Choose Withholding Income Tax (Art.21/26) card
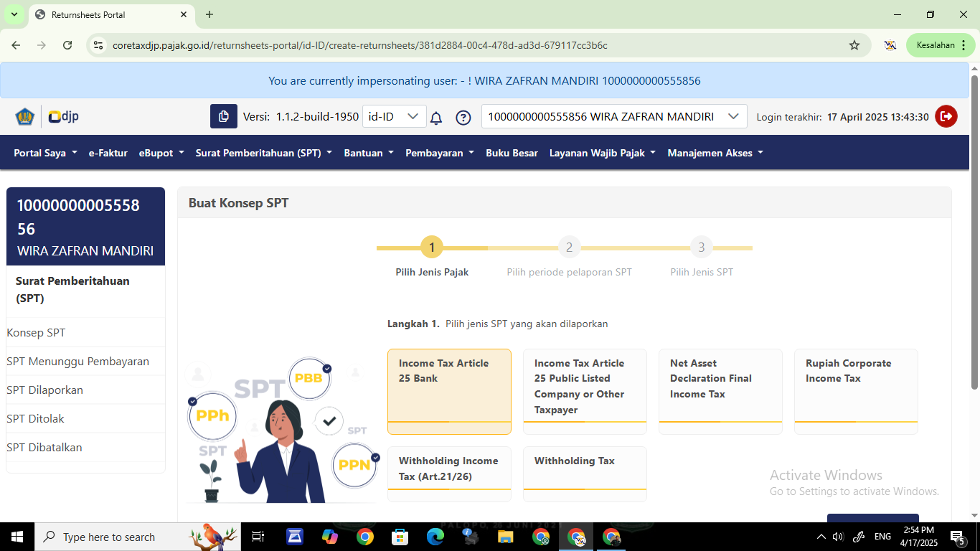 [449, 473]
